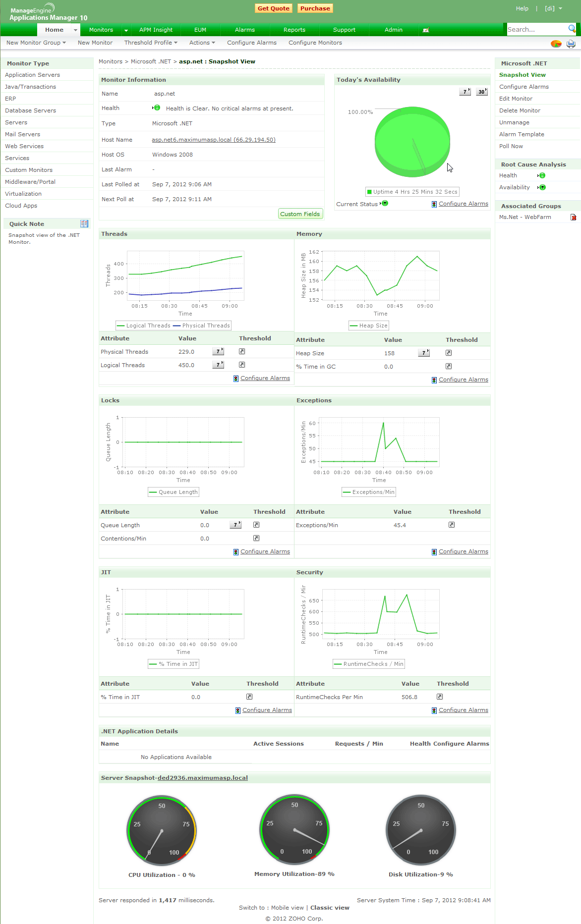This screenshot has width=581, height=924.
Task: Expand the Actions dropdown menu
Action: pyautogui.click(x=202, y=43)
